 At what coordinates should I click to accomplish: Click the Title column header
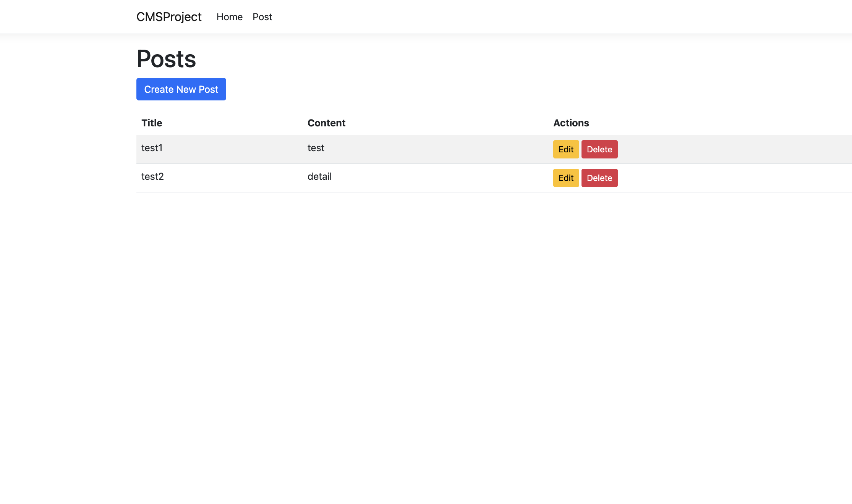pyautogui.click(x=152, y=123)
